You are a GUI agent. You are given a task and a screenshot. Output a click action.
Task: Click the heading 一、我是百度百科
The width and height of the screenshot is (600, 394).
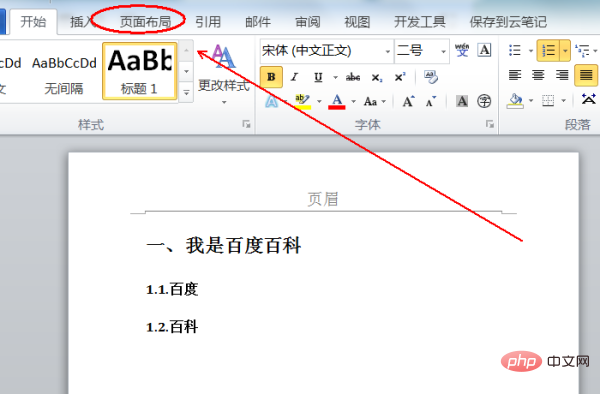tap(224, 245)
